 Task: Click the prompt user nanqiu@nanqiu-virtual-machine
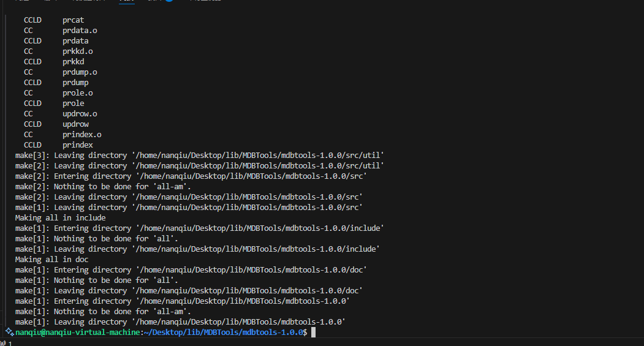(78, 332)
